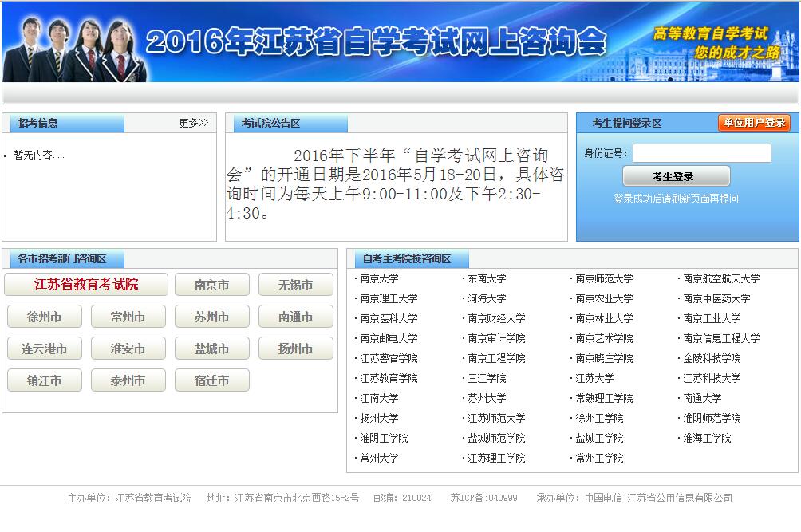Click the 连云港市 button
The image size is (801, 532).
[44, 349]
